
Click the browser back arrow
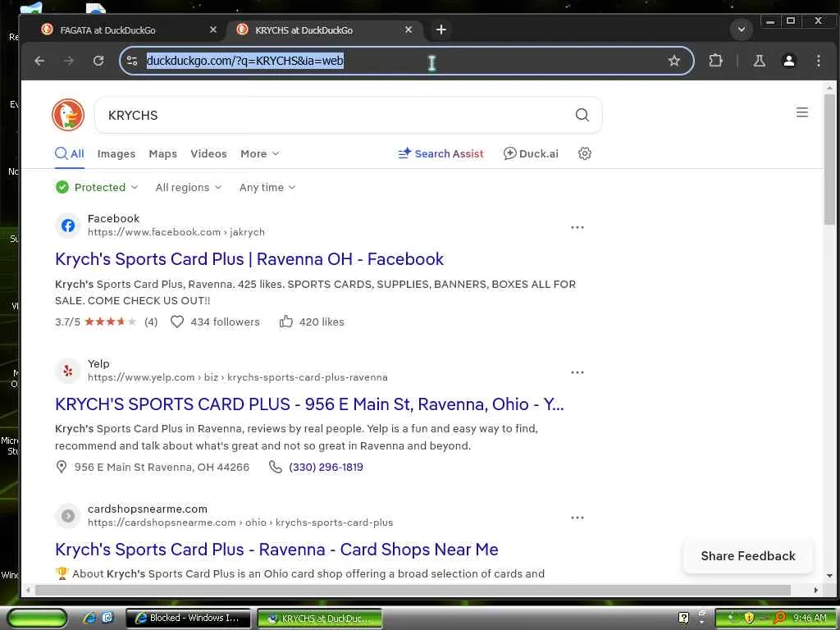pos(39,61)
